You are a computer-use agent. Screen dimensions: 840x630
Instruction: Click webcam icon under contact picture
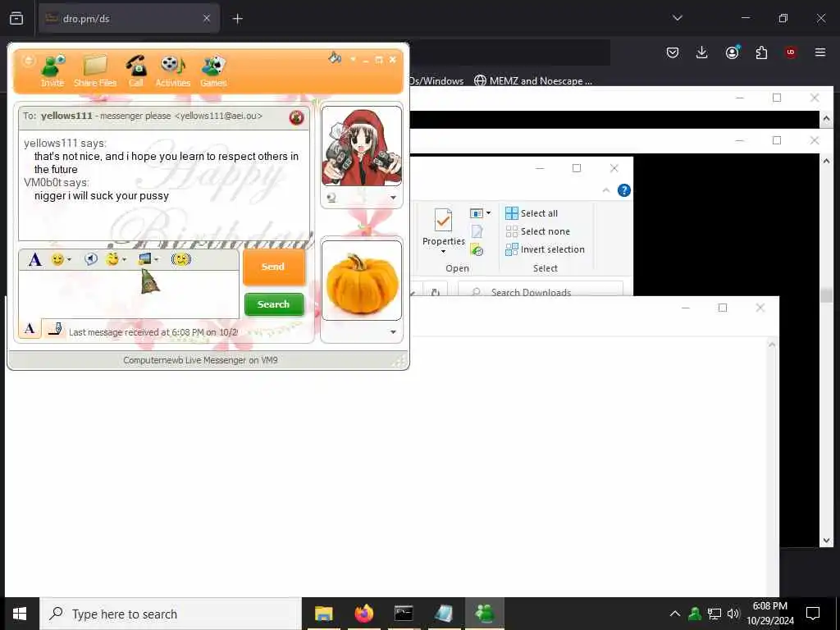point(331,198)
